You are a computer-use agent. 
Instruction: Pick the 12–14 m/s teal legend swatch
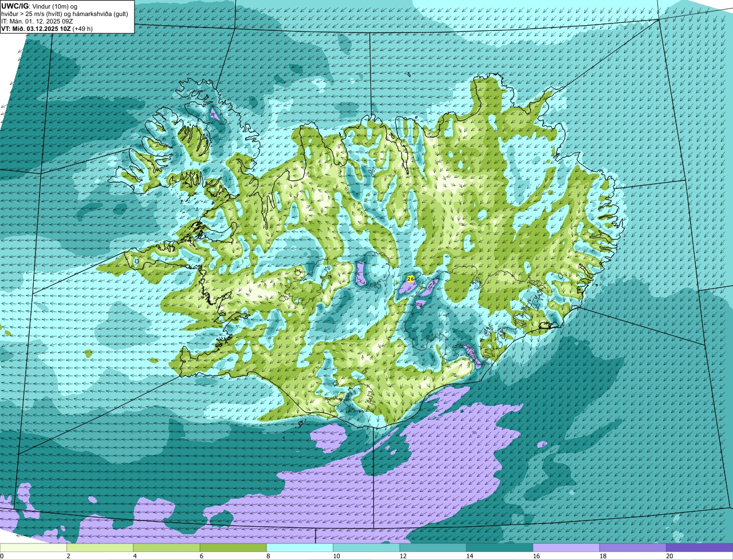pyautogui.click(x=433, y=547)
